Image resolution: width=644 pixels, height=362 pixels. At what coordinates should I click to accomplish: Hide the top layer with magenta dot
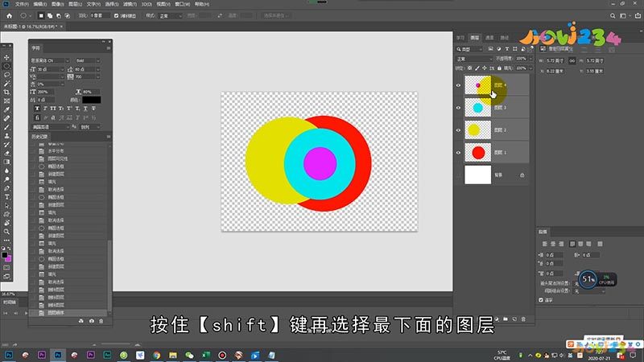tap(458, 85)
